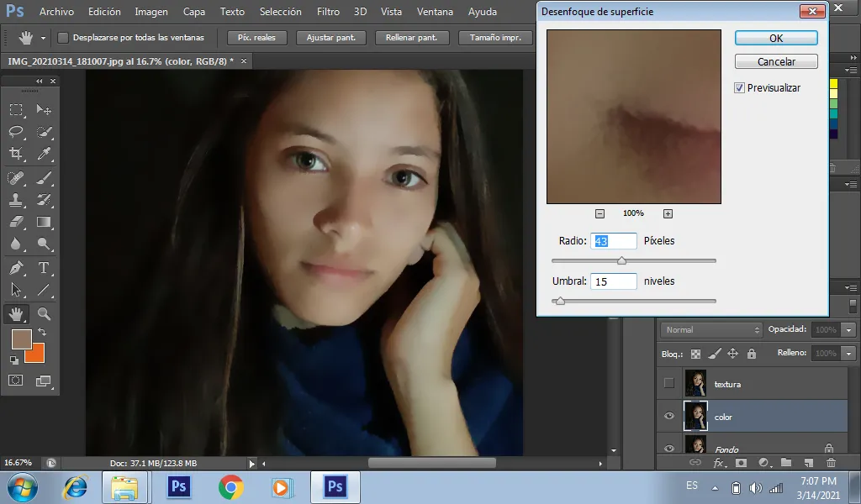Click the Radio slider handle
This screenshot has width=861, height=504.
tap(621, 261)
